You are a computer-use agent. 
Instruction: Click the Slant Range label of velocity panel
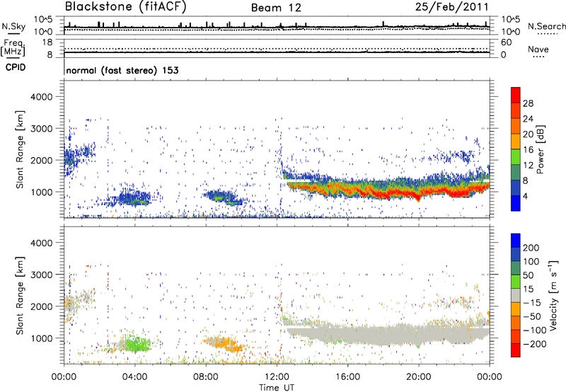point(20,295)
